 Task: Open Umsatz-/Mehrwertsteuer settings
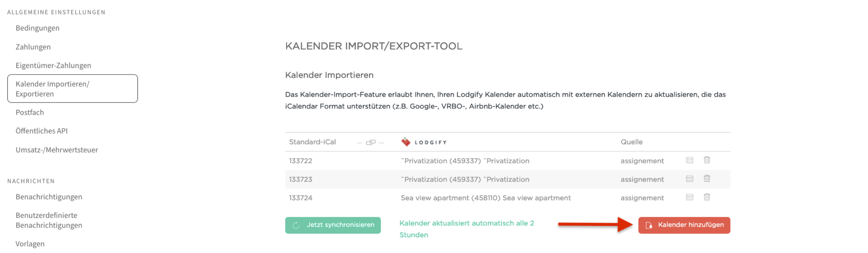[57, 150]
